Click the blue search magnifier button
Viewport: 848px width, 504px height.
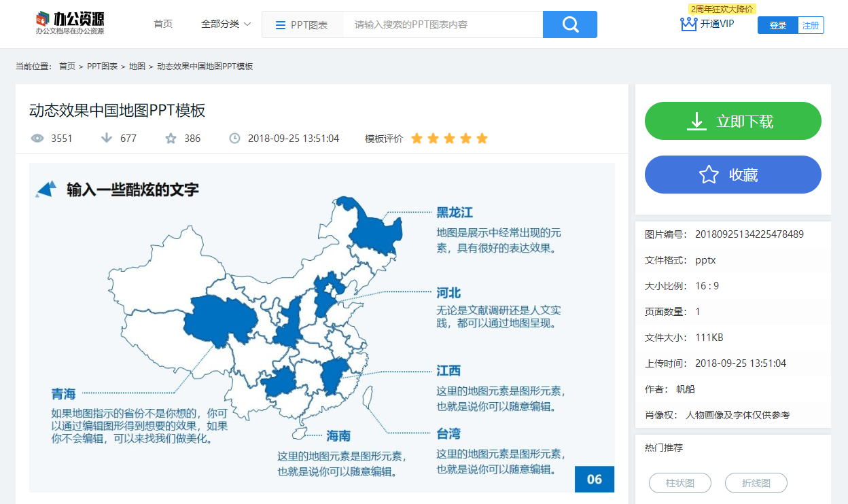(570, 24)
